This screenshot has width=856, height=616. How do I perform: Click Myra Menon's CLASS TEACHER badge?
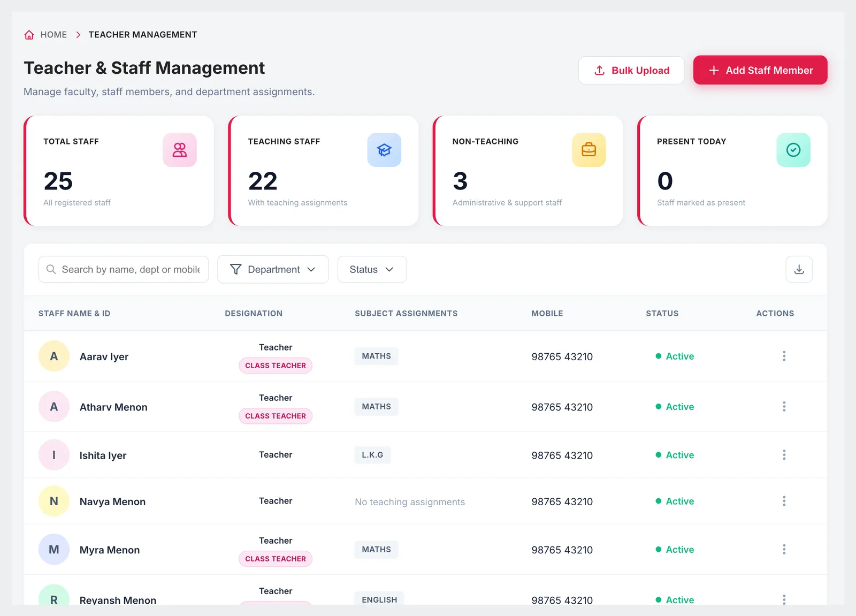tap(276, 559)
